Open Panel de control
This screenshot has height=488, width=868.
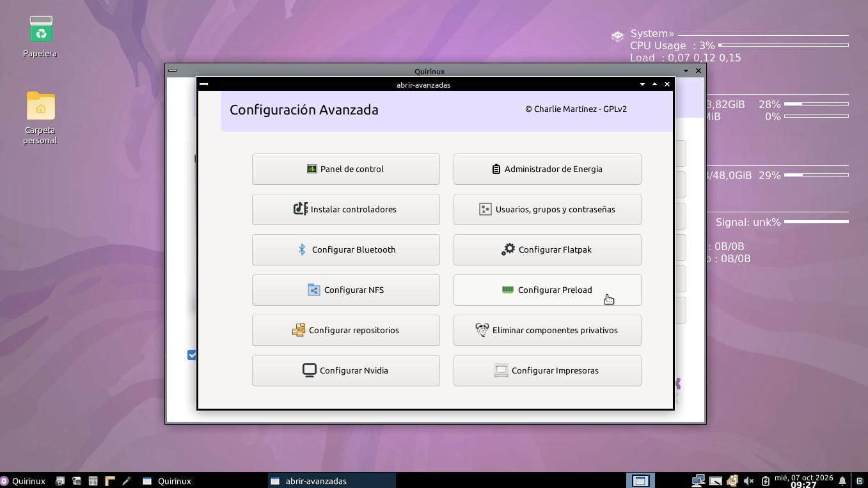point(345,169)
